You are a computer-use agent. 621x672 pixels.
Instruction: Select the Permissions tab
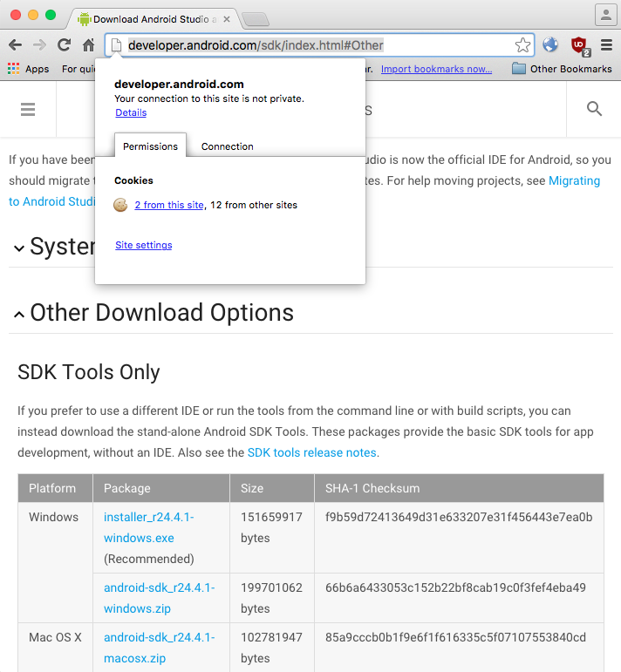150,146
